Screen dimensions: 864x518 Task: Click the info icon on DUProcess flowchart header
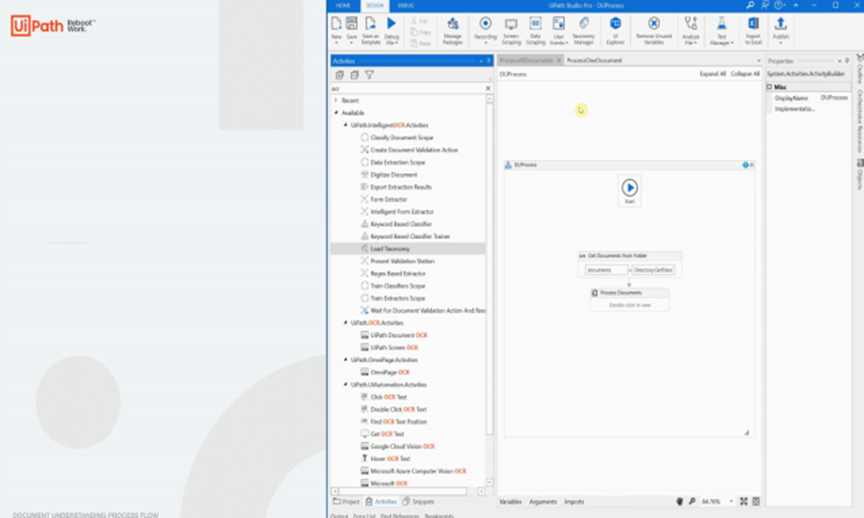tap(745, 165)
